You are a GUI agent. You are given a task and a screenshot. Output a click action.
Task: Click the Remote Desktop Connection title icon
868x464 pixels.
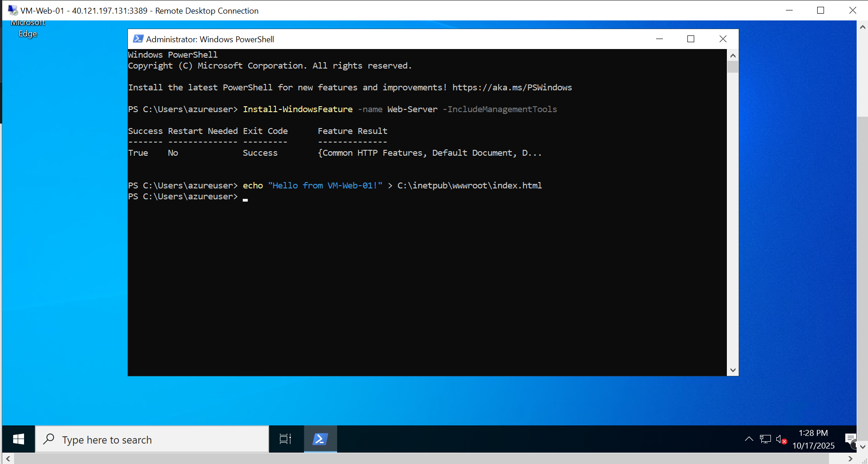(x=13, y=10)
